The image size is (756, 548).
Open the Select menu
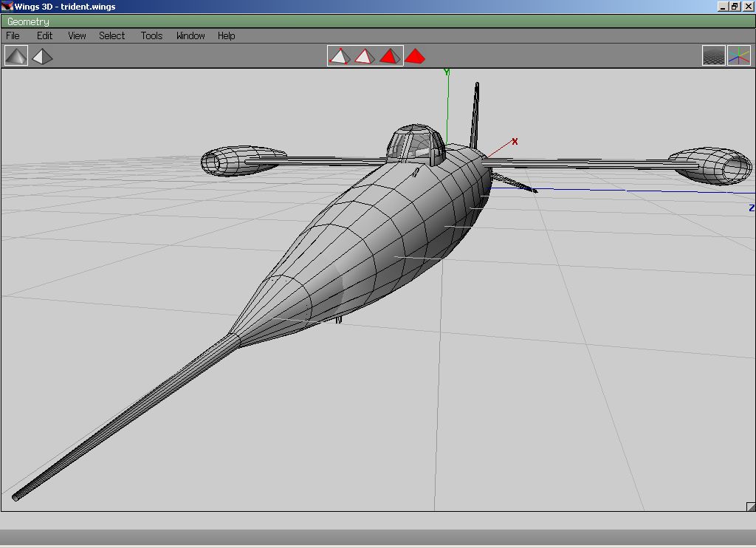pyautogui.click(x=112, y=35)
